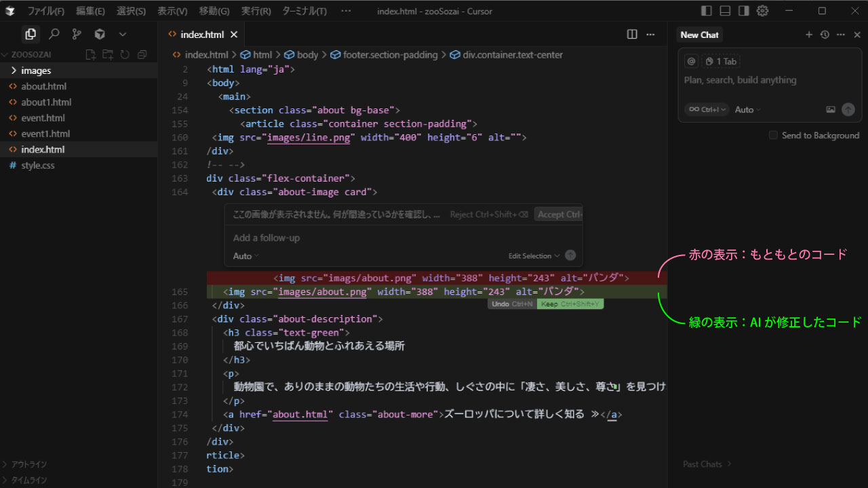Open the chat panel ellipsis menu
Viewport: 868px width, 488px height.
841,35
